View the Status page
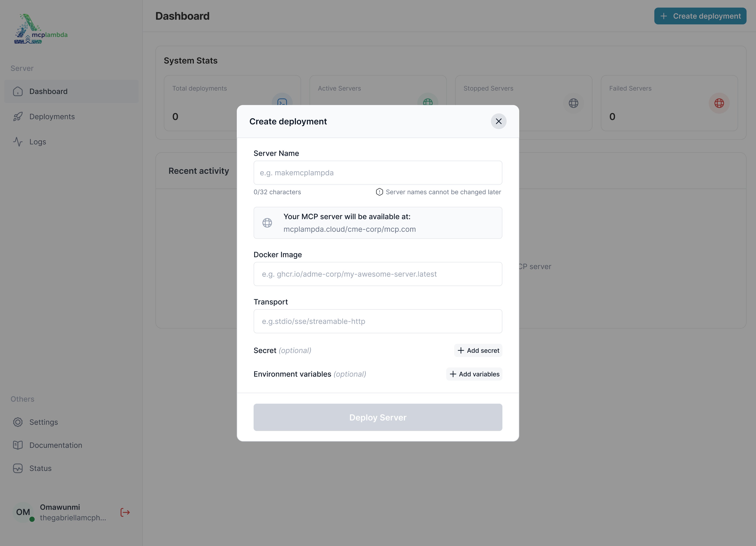The image size is (756, 546). pos(40,468)
